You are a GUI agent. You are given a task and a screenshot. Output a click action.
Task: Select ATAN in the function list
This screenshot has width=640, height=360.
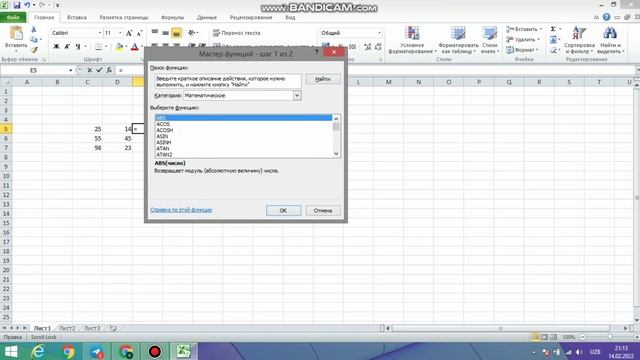coord(244,149)
